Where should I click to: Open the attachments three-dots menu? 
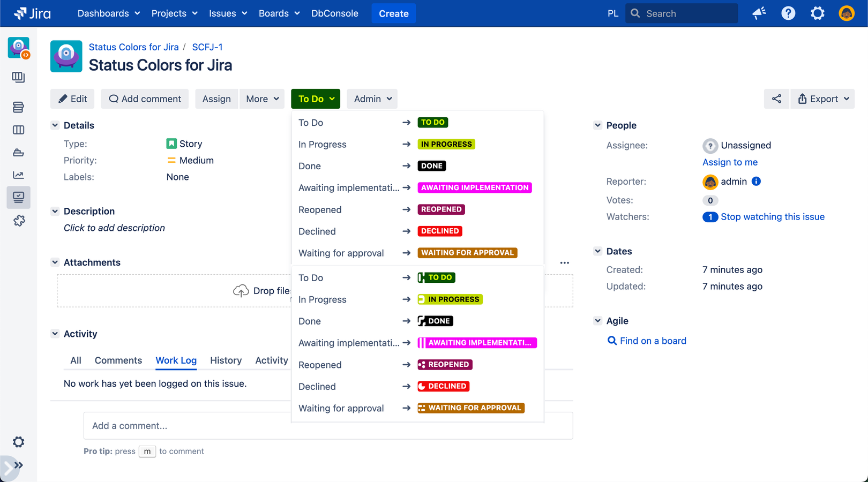(x=564, y=262)
